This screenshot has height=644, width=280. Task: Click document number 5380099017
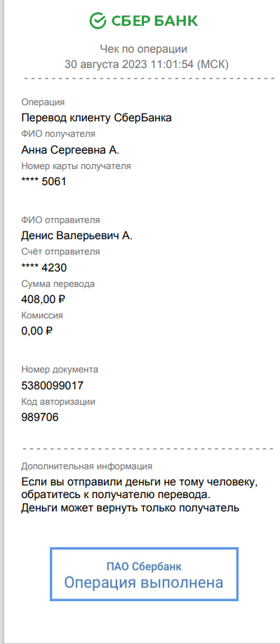point(52,386)
